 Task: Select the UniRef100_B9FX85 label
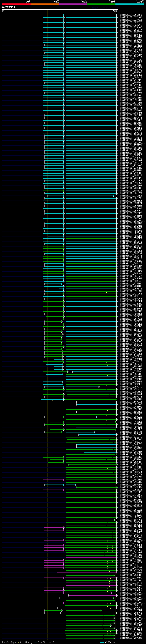point(131,435)
